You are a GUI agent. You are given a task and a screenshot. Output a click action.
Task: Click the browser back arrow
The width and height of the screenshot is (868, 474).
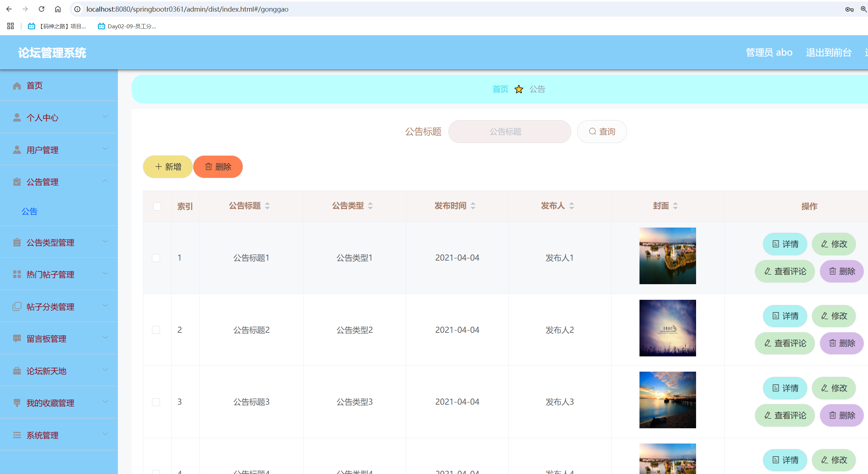9,9
